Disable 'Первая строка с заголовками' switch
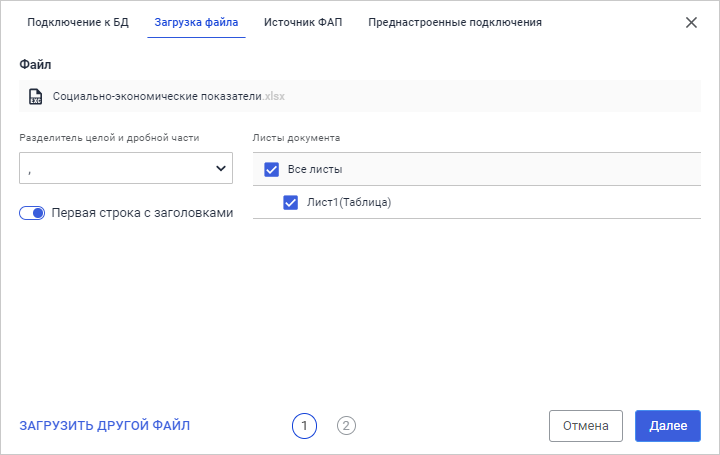 point(32,213)
